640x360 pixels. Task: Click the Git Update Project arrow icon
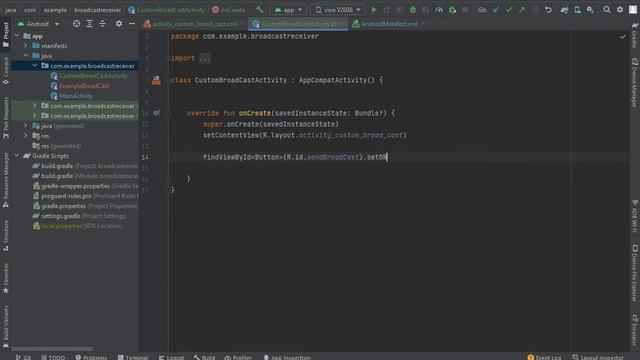(x=496, y=9)
